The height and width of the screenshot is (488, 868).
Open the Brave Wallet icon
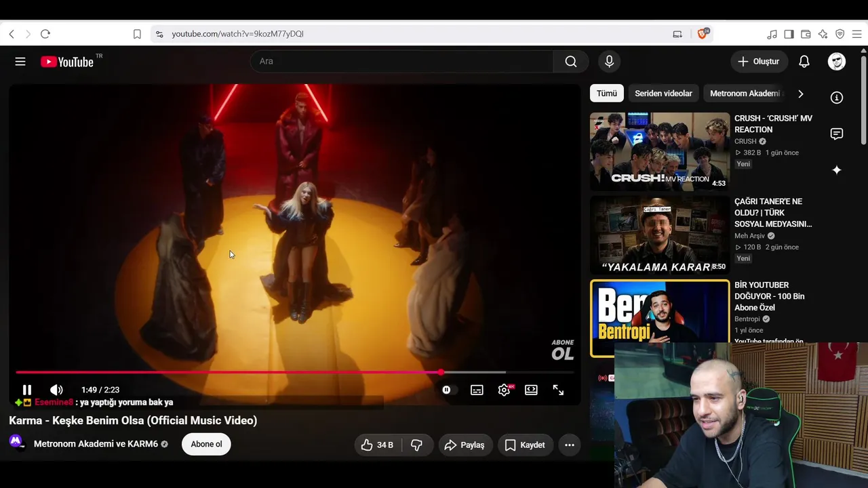[x=806, y=34]
